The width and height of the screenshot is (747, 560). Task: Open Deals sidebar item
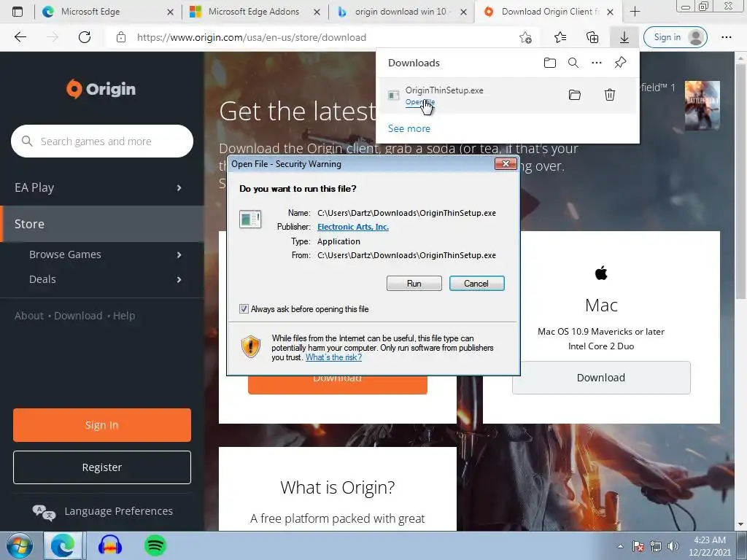102,279
